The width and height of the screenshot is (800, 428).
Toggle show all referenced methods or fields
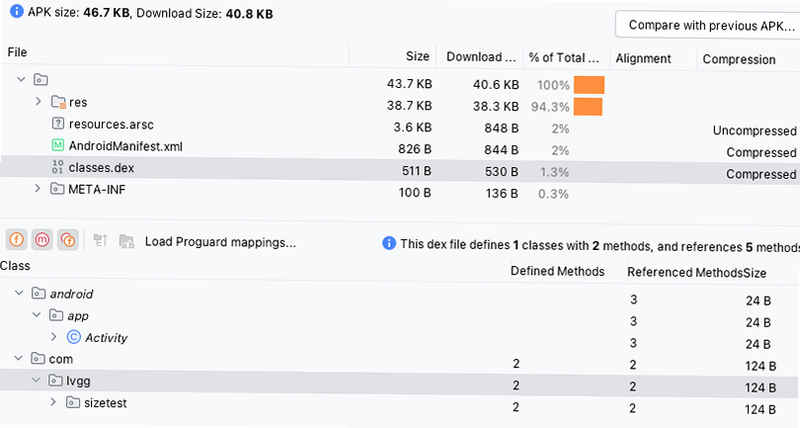[x=68, y=239]
